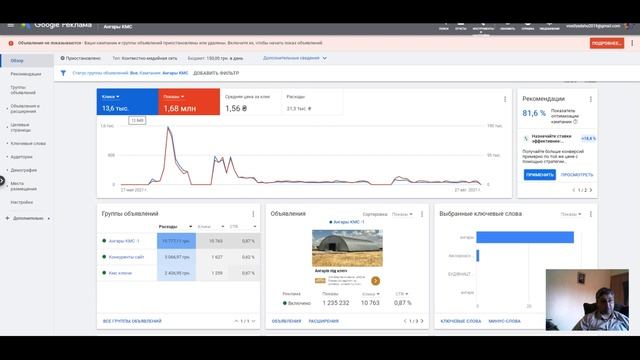This screenshot has height=360, width=640.
Task: Open Клики dropdown under ad preview
Action: (371, 294)
